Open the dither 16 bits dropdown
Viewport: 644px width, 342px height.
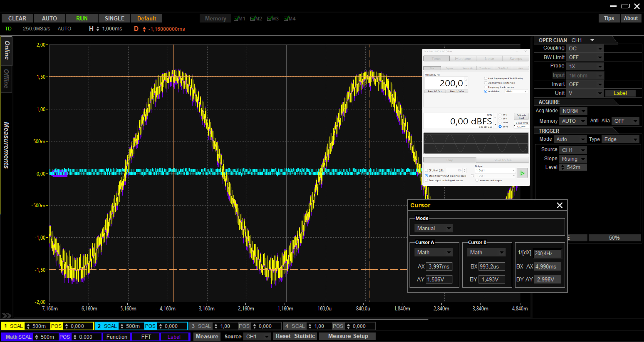click(x=516, y=91)
